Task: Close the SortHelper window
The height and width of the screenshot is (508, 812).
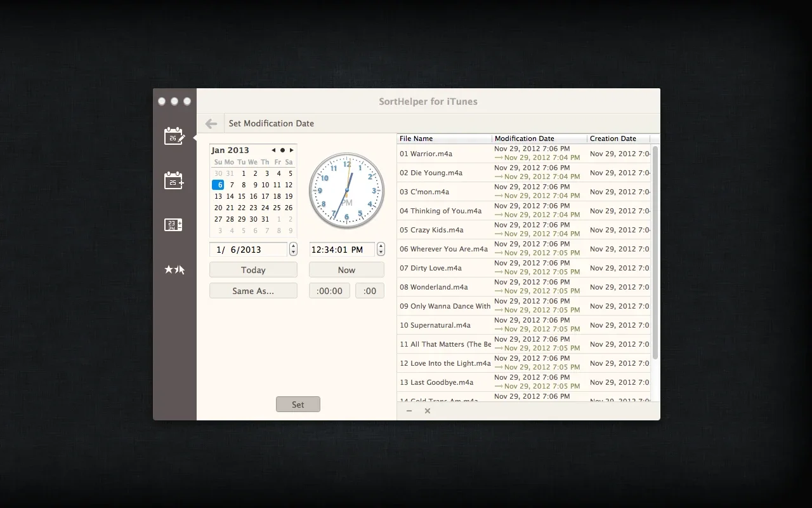Action: pos(162,101)
